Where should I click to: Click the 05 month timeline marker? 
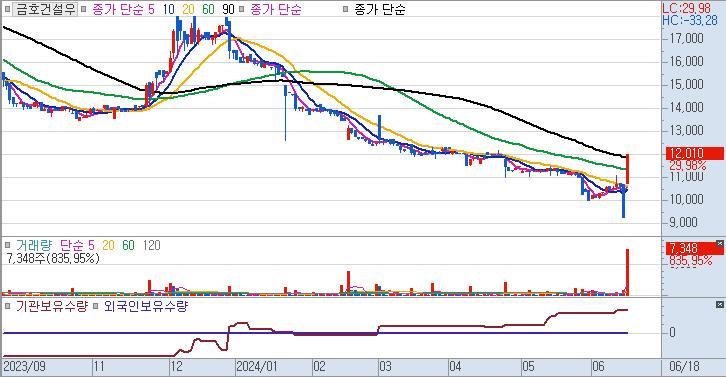click(528, 367)
